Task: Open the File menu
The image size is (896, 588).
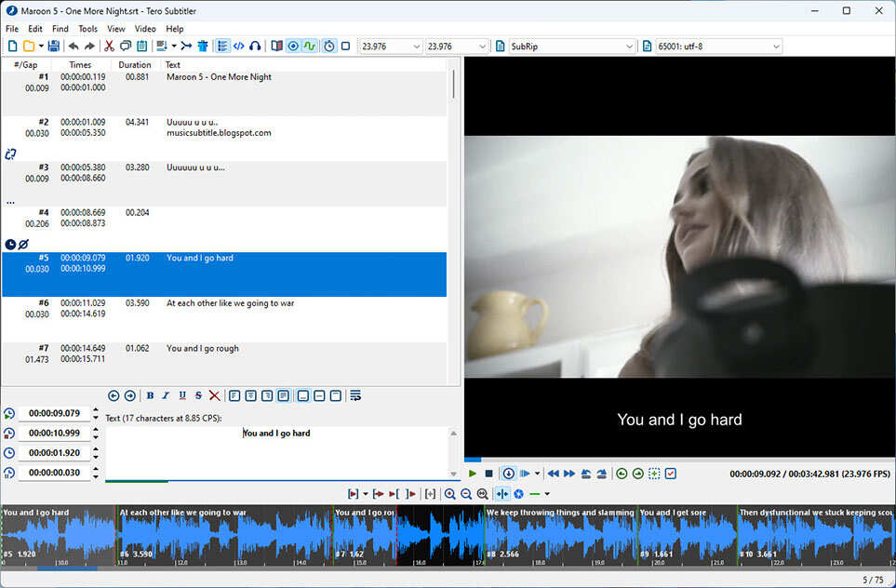Action: click(x=12, y=29)
